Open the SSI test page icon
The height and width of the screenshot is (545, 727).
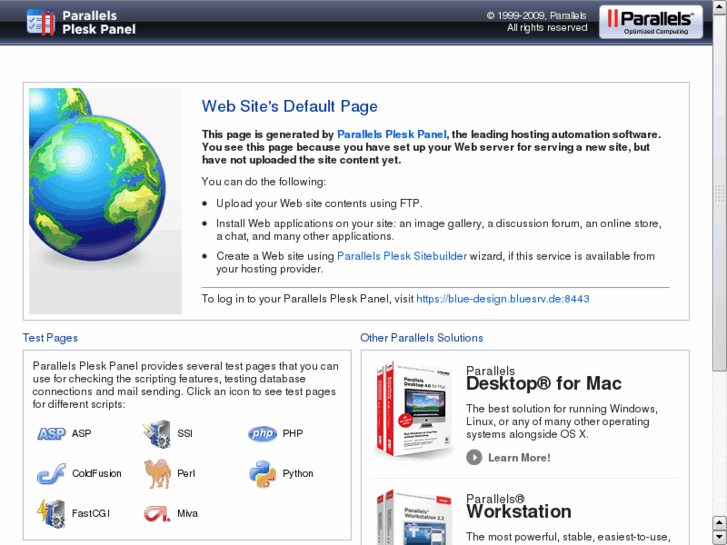tap(157, 434)
